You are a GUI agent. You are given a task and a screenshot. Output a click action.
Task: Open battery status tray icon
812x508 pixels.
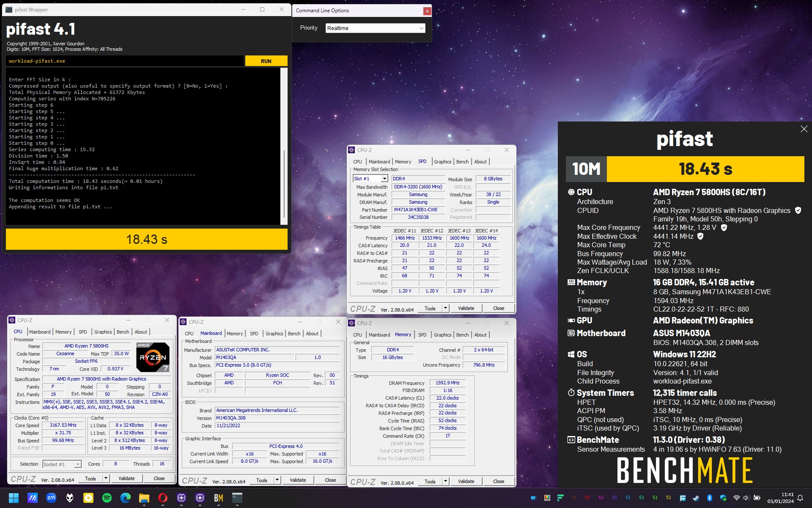point(757,498)
